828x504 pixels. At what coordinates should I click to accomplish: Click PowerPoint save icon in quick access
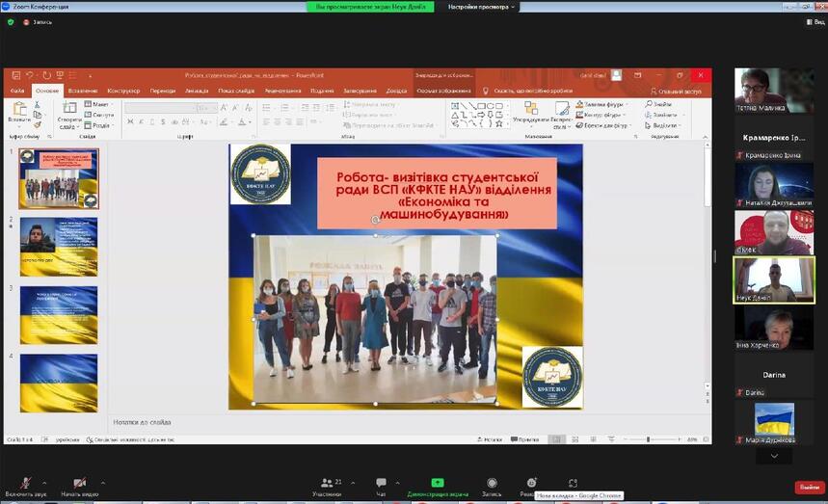(x=15, y=75)
